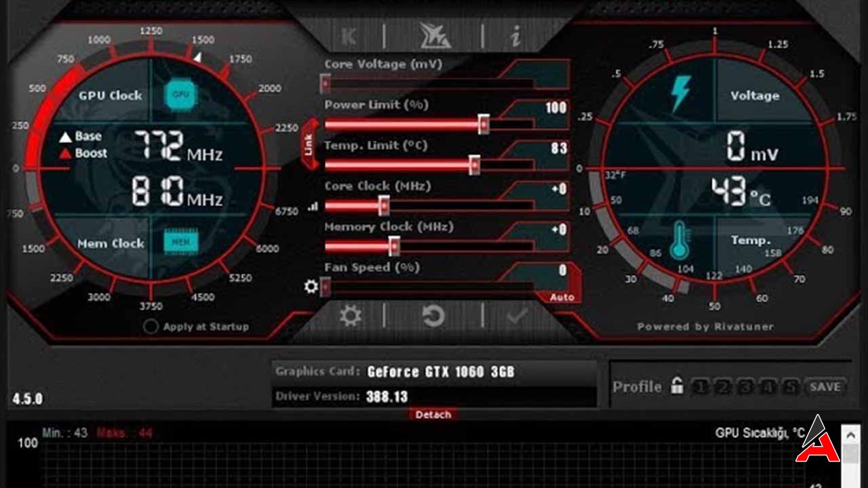Click the 0 mV voltage reading
This screenshot has width=868, height=488.
pos(751,147)
